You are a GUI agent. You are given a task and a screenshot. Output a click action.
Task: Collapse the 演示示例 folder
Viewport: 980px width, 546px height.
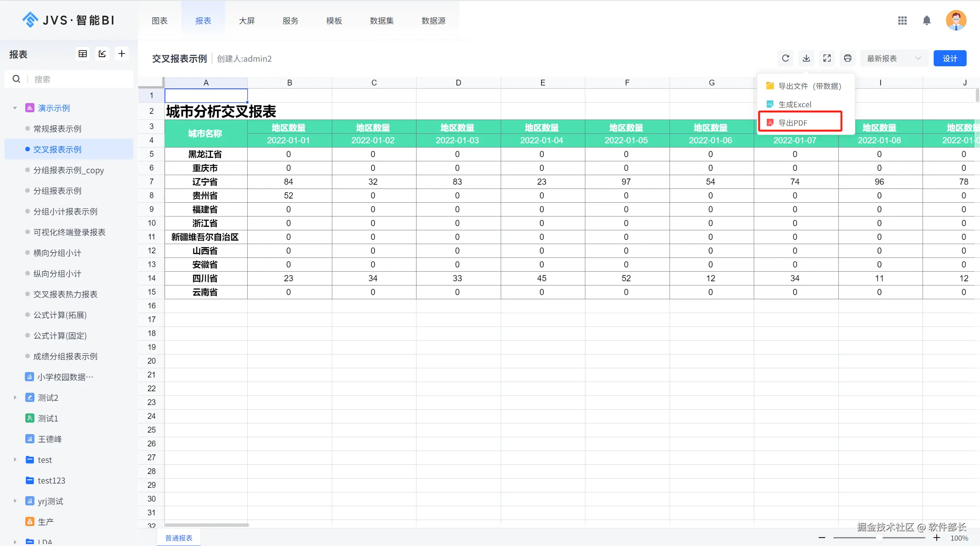coord(15,108)
